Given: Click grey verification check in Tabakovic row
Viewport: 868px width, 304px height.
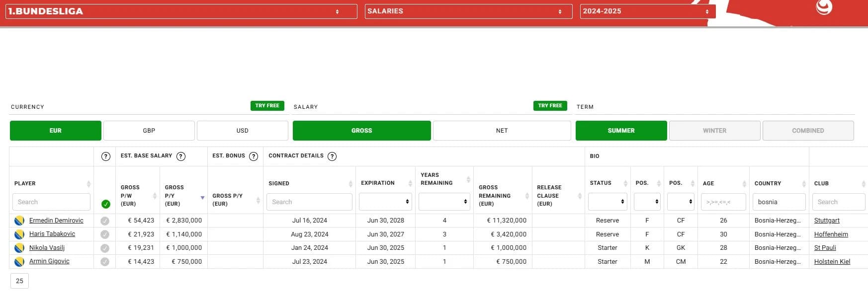Looking at the screenshot, I should pos(105,234).
